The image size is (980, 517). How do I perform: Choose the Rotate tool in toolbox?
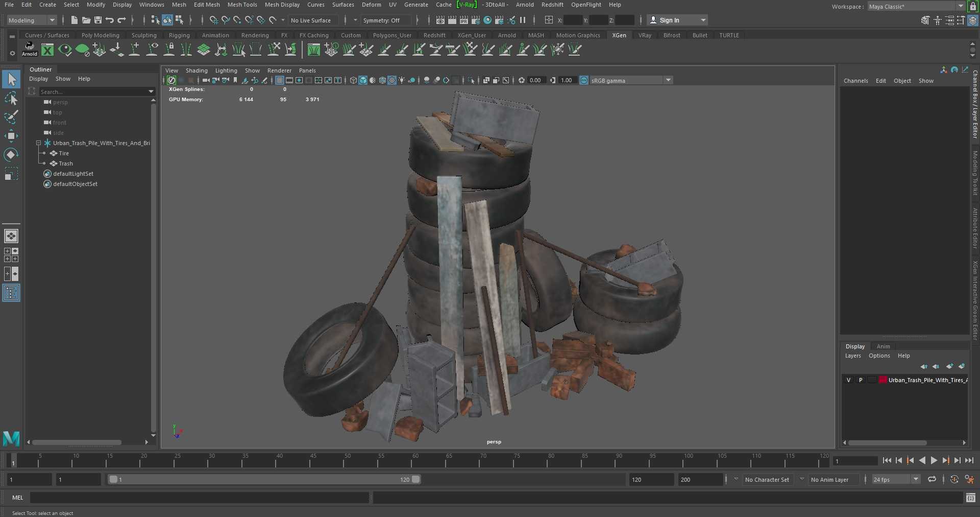11,154
